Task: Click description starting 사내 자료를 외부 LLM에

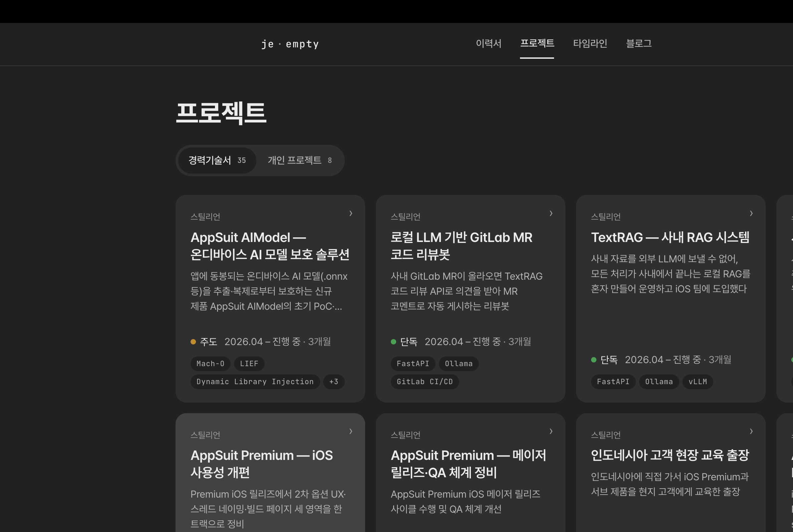Action: 671,274
